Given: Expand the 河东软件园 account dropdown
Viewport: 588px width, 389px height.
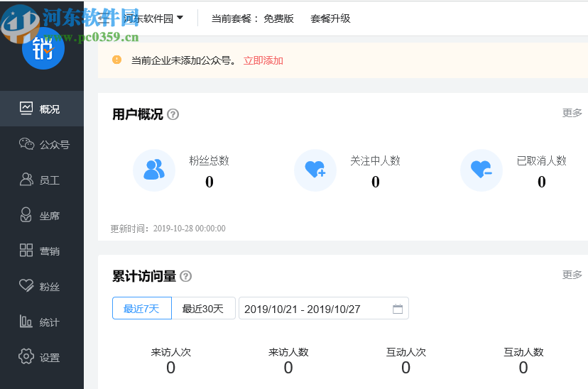Looking at the screenshot, I should coord(153,18).
